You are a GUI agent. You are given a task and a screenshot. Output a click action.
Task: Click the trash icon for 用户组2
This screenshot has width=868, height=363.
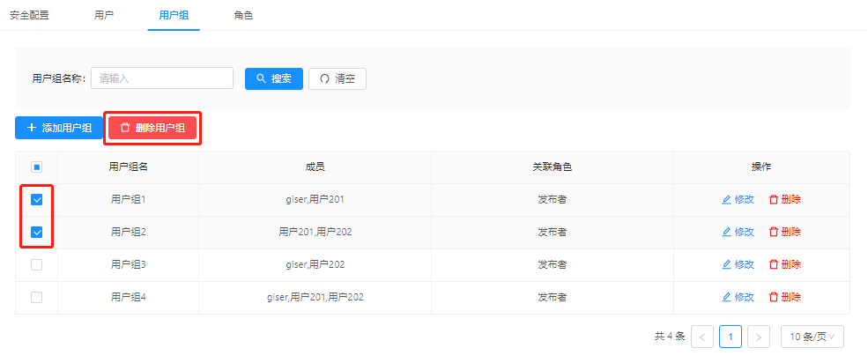(x=774, y=233)
